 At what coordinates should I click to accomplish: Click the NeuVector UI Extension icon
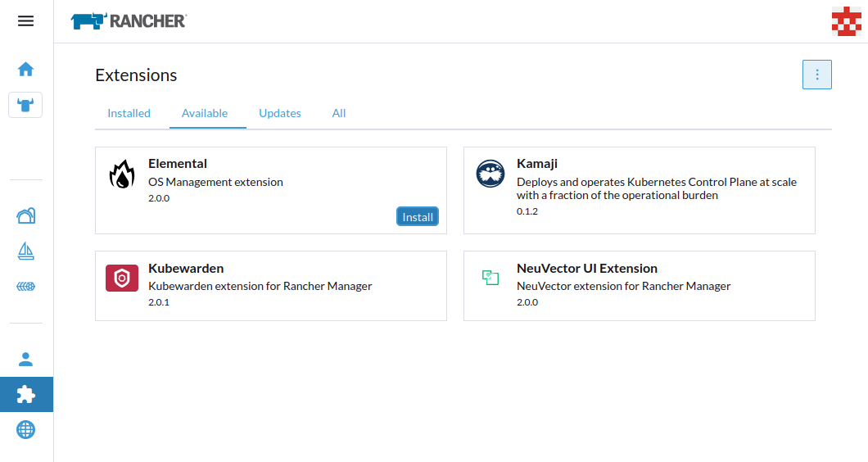coord(491,278)
